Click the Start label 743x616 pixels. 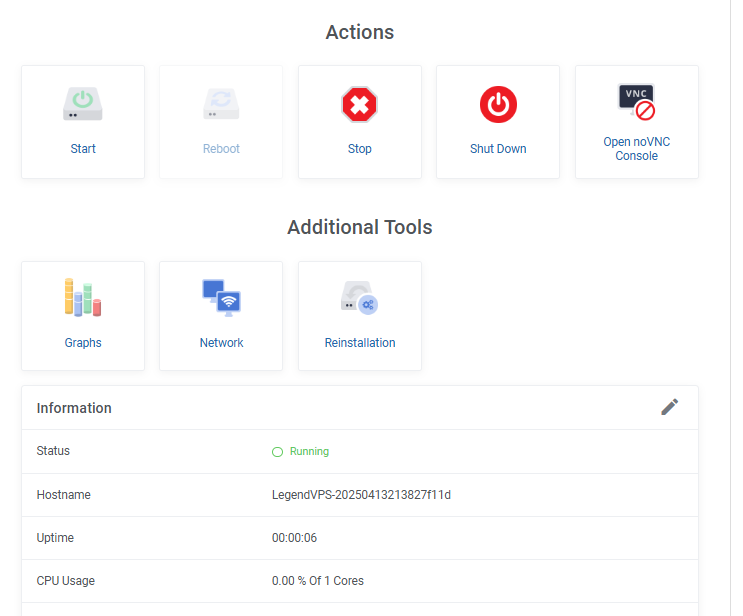pyautogui.click(x=83, y=149)
